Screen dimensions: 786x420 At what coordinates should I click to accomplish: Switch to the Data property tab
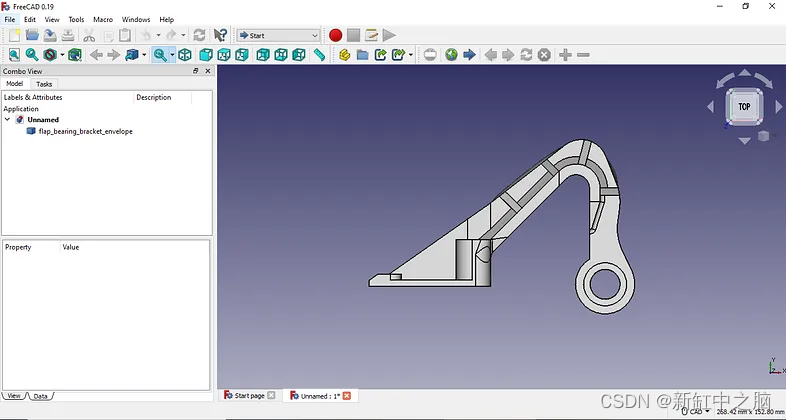(41, 396)
